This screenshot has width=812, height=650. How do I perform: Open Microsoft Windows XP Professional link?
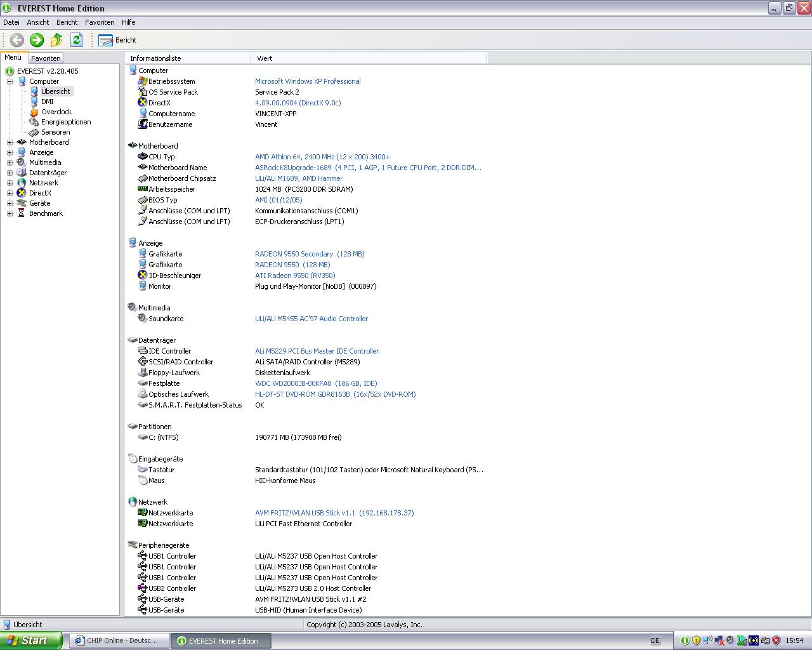(308, 81)
